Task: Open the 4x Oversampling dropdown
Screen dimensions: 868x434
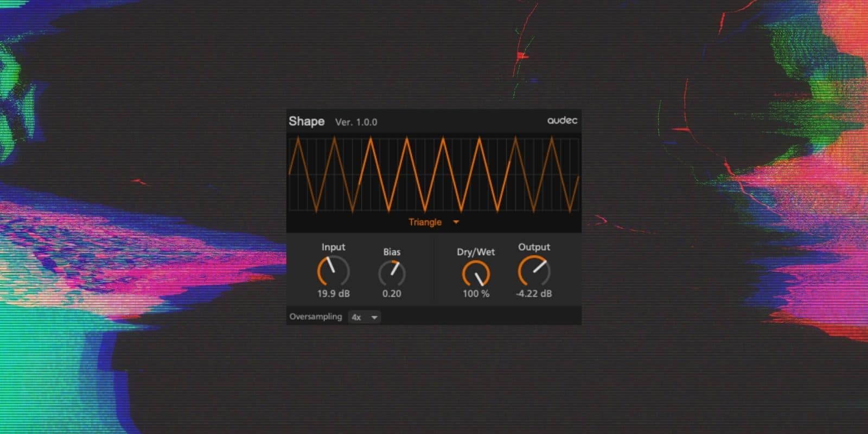Action: (x=365, y=317)
